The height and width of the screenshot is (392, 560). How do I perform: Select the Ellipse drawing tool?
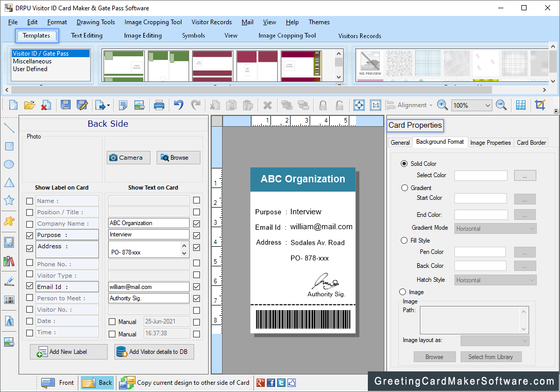[x=9, y=164]
